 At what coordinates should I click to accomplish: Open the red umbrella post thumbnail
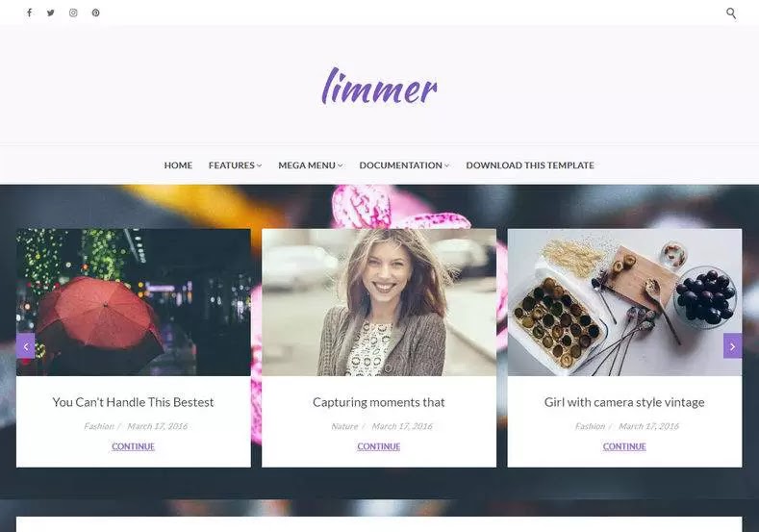click(x=134, y=302)
